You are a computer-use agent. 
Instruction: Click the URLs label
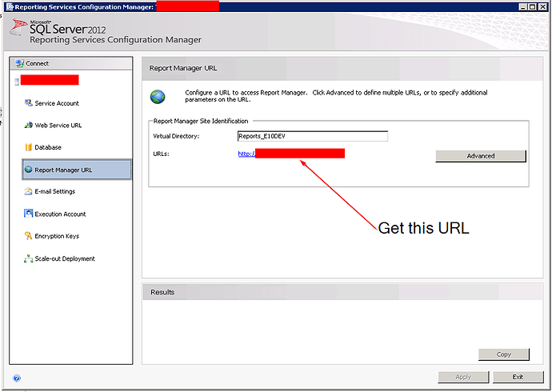[x=162, y=154]
